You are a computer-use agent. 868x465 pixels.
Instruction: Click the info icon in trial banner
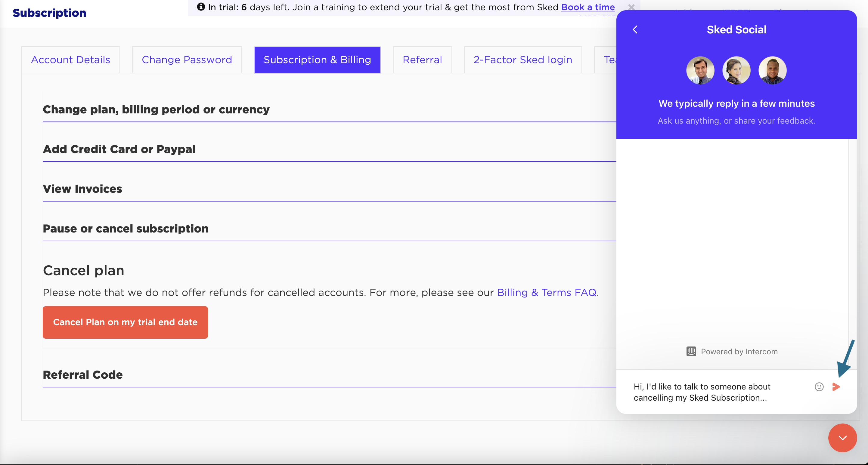click(201, 7)
